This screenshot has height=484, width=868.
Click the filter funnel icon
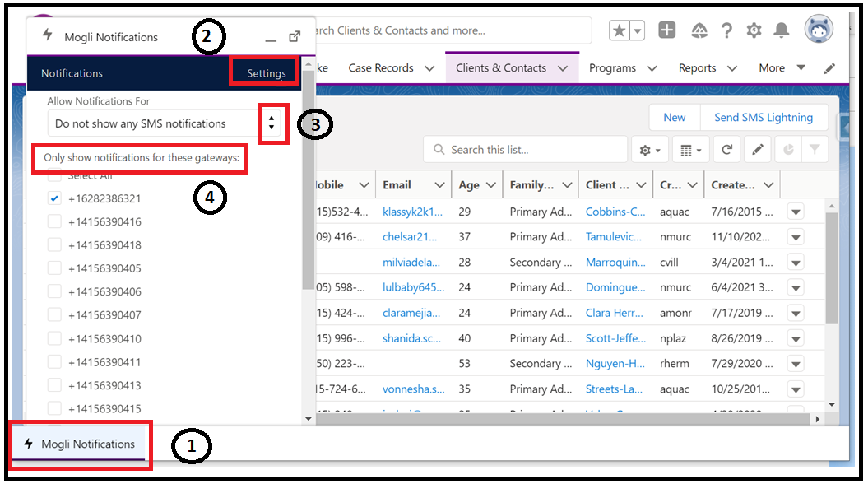pyautogui.click(x=815, y=150)
